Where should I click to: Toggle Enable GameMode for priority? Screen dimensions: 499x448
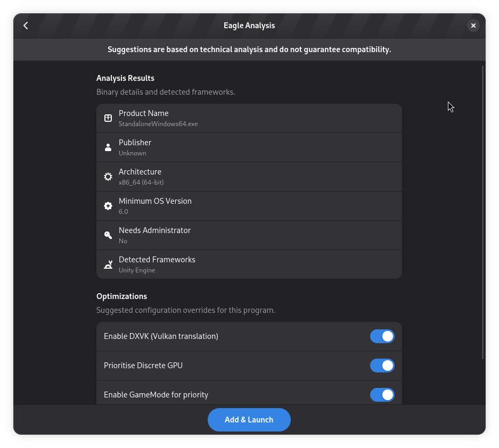[x=382, y=395]
